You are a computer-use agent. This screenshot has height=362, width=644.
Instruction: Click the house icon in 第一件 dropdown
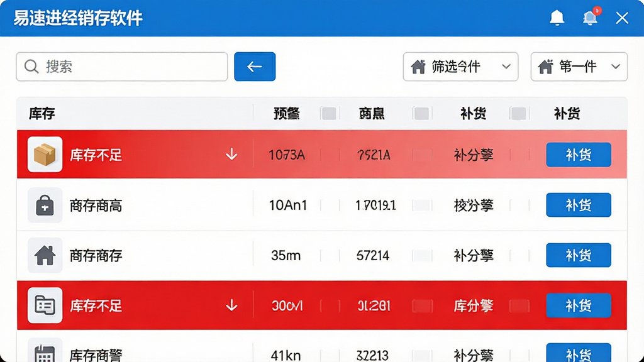click(x=545, y=67)
